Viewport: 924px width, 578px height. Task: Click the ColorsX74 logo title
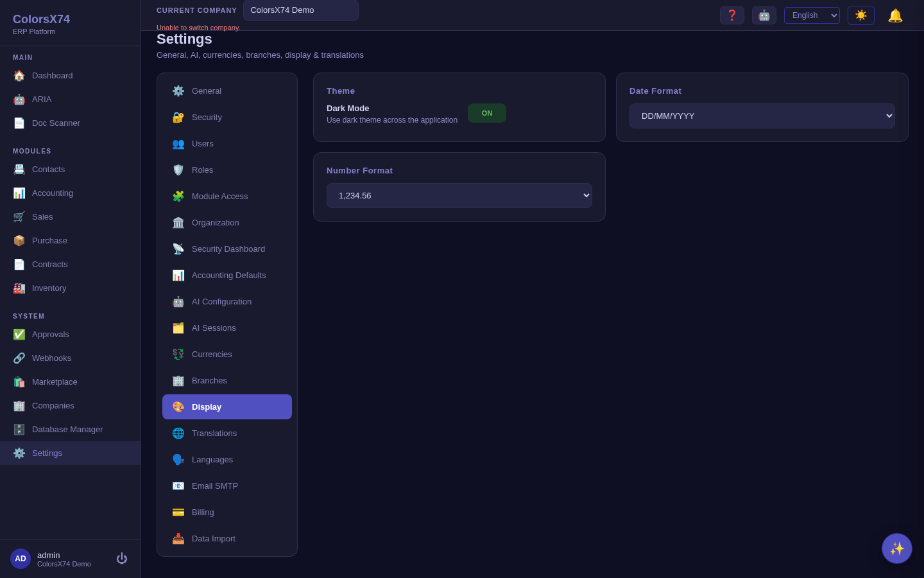(42, 20)
